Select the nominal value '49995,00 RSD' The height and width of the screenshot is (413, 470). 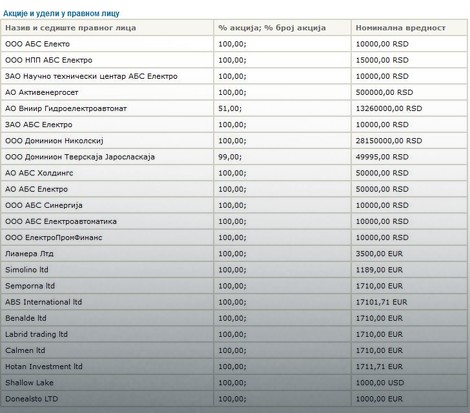382,157
